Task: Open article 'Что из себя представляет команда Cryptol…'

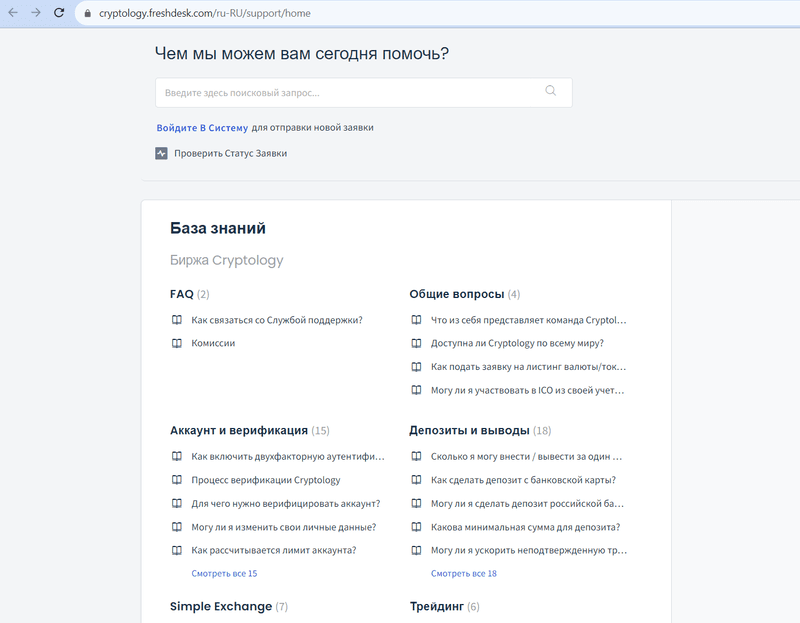Action: click(529, 320)
